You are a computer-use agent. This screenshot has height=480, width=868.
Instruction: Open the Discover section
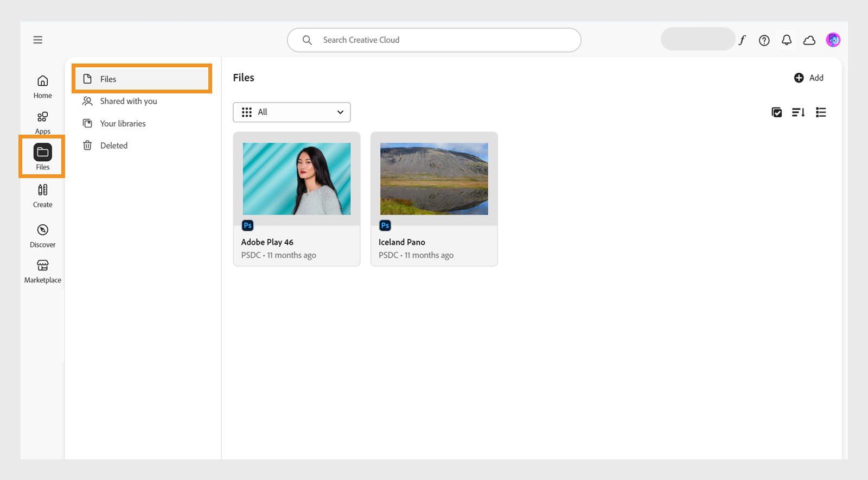coord(42,236)
